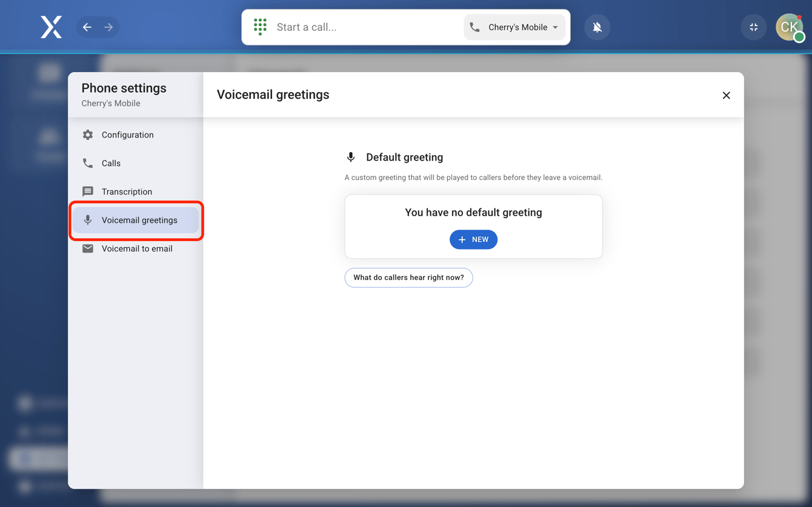
Task: Close the Phone settings dialog
Action: click(726, 95)
